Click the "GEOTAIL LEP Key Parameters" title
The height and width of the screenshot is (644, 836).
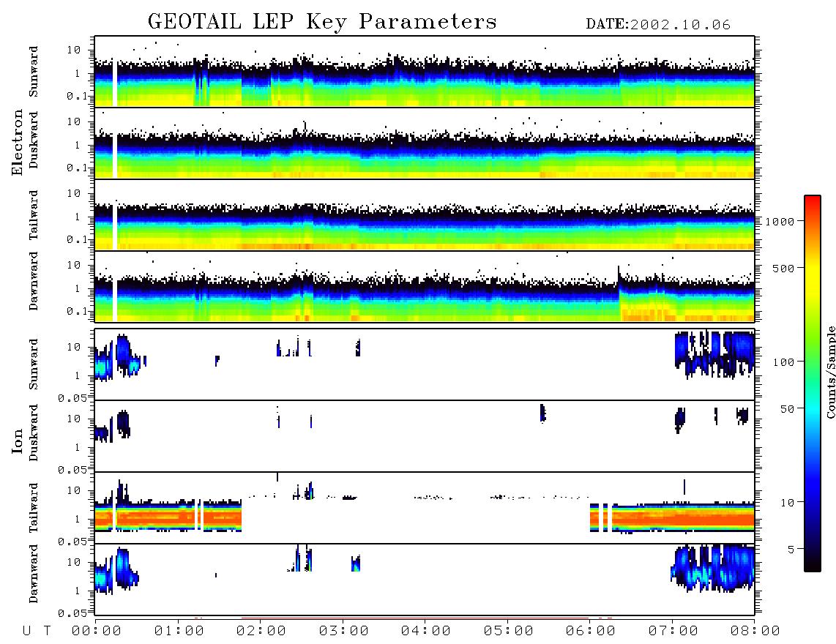click(x=322, y=22)
